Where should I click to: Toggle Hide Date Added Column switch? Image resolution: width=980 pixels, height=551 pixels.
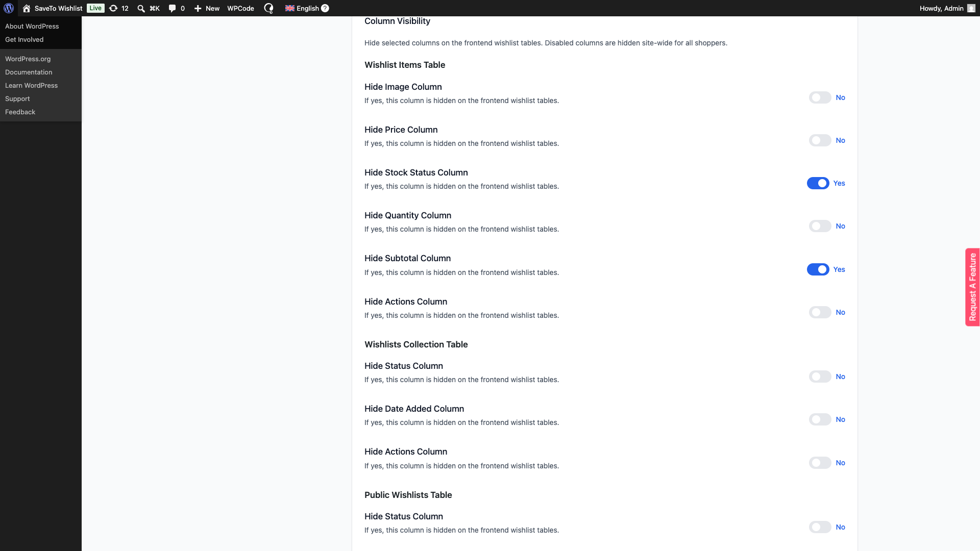(x=820, y=419)
